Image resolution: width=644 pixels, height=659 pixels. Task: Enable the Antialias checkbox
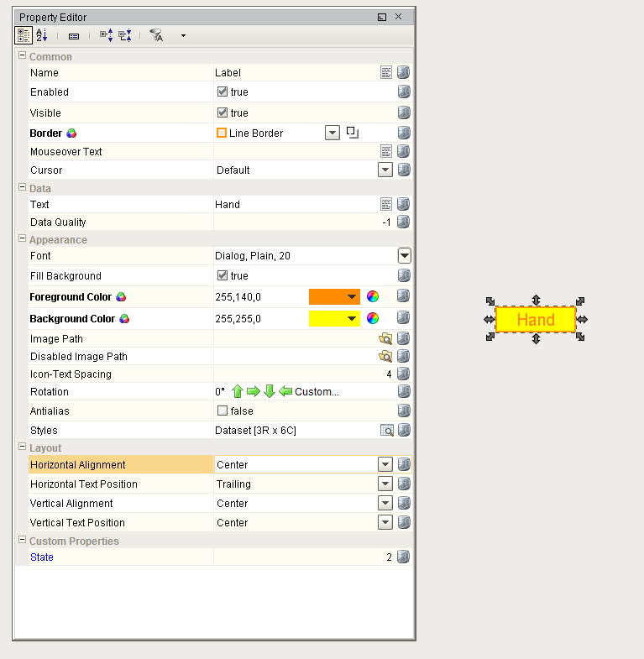coord(223,411)
